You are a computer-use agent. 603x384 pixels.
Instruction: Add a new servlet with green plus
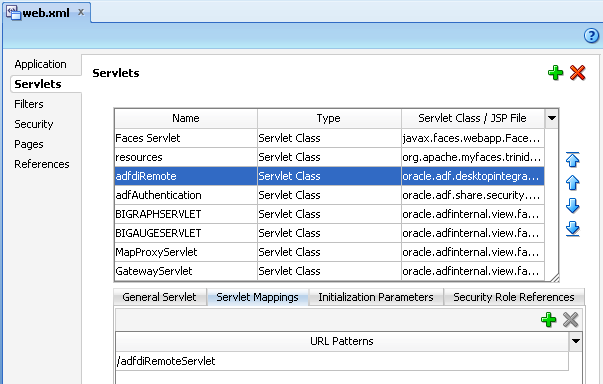[x=555, y=73]
